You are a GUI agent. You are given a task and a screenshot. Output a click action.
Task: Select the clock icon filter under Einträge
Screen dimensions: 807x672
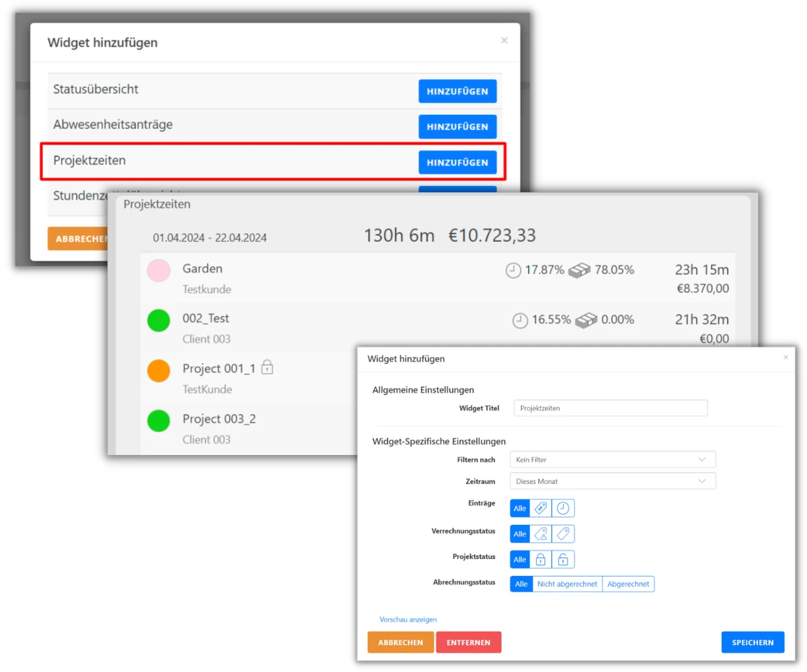click(563, 508)
